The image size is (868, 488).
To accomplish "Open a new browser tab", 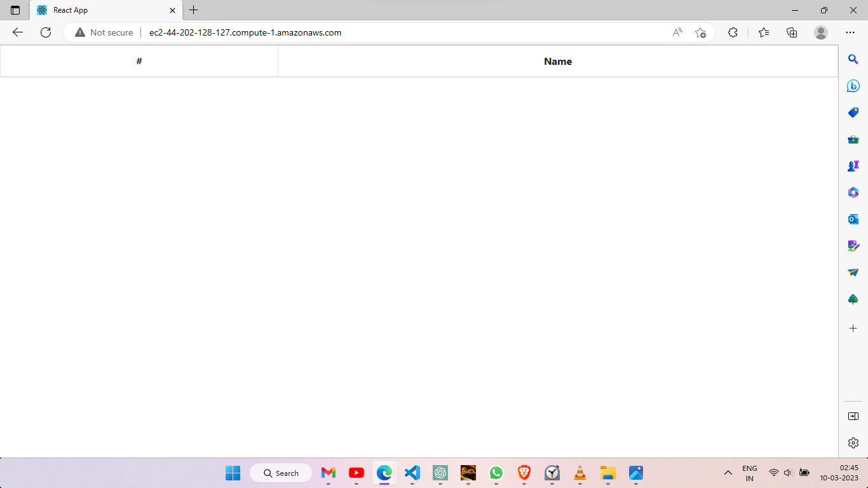I will (x=193, y=10).
